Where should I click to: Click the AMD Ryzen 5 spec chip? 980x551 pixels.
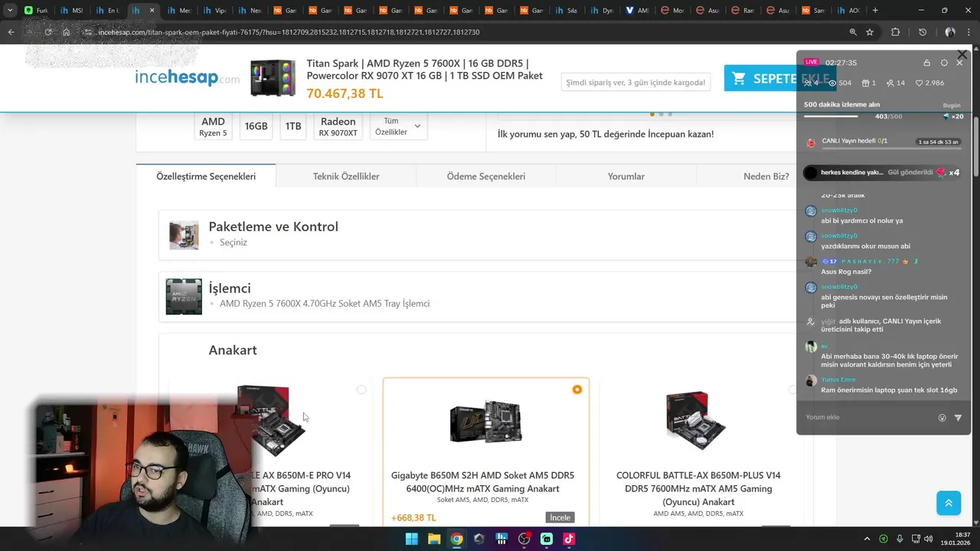pos(213,126)
